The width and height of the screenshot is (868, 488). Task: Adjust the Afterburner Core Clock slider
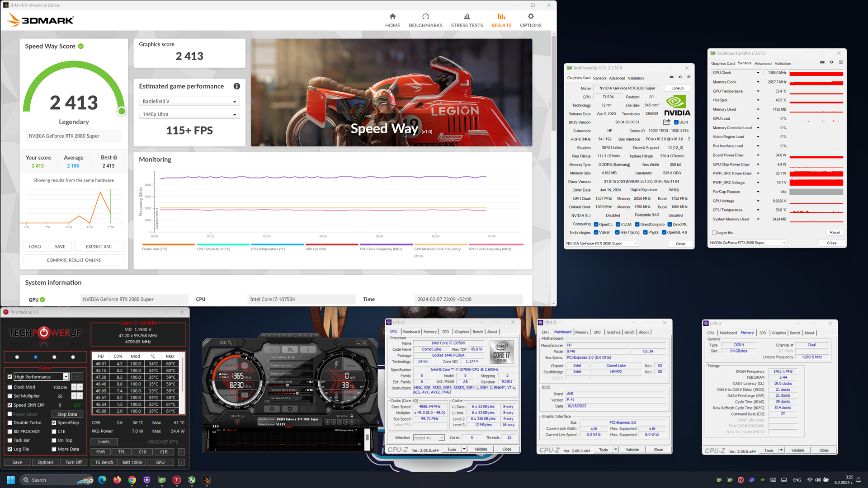tap(287, 385)
